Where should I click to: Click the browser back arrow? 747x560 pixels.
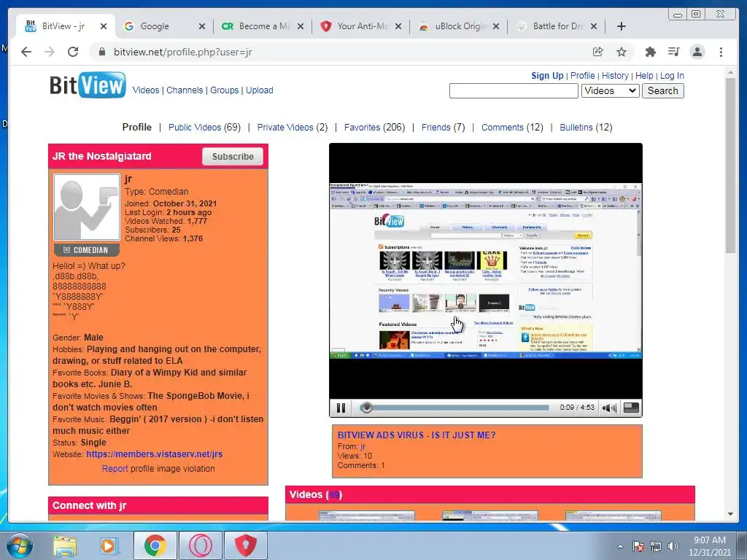pyautogui.click(x=26, y=52)
